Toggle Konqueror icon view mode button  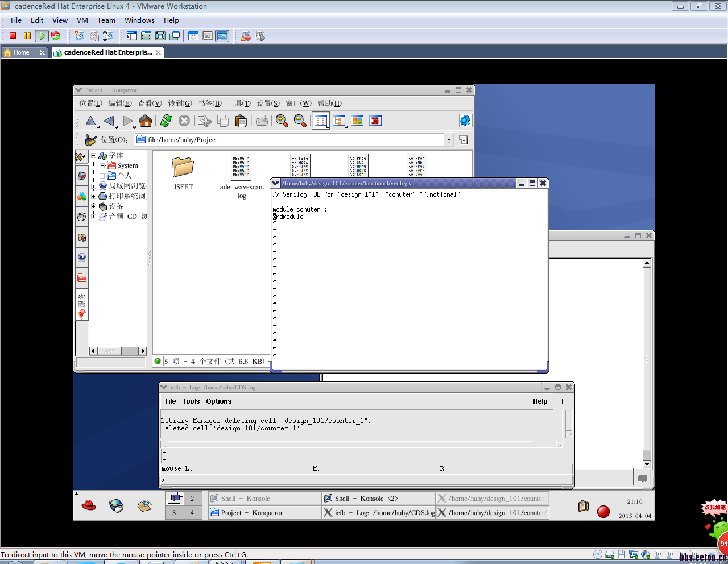[x=321, y=121]
